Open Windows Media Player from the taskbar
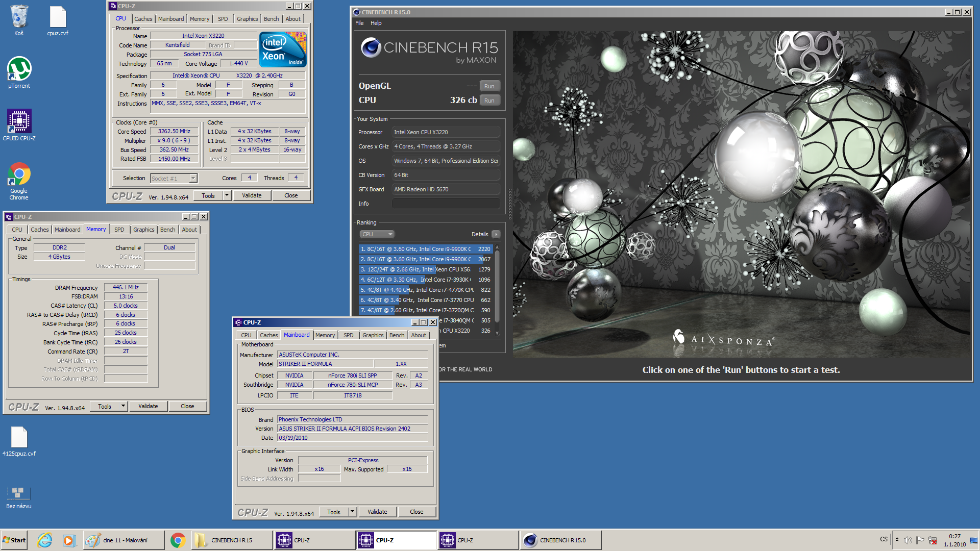The height and width of the screenshot is (551, 980). [69, 540]
